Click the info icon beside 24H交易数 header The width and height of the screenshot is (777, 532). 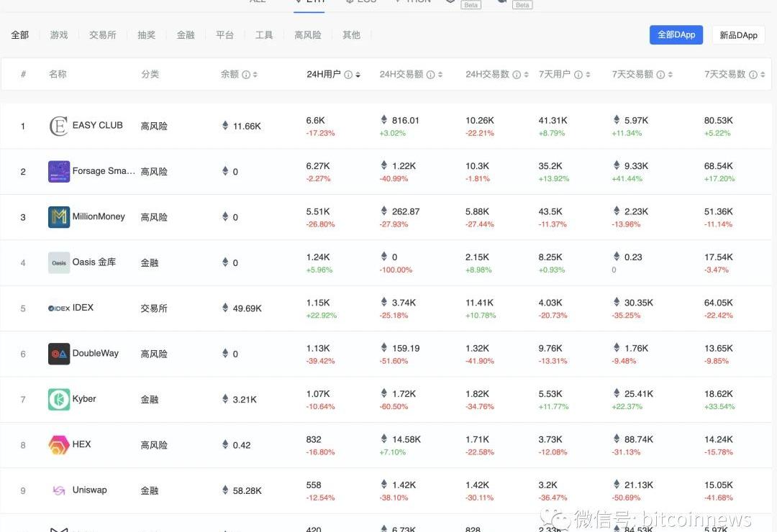517,74
